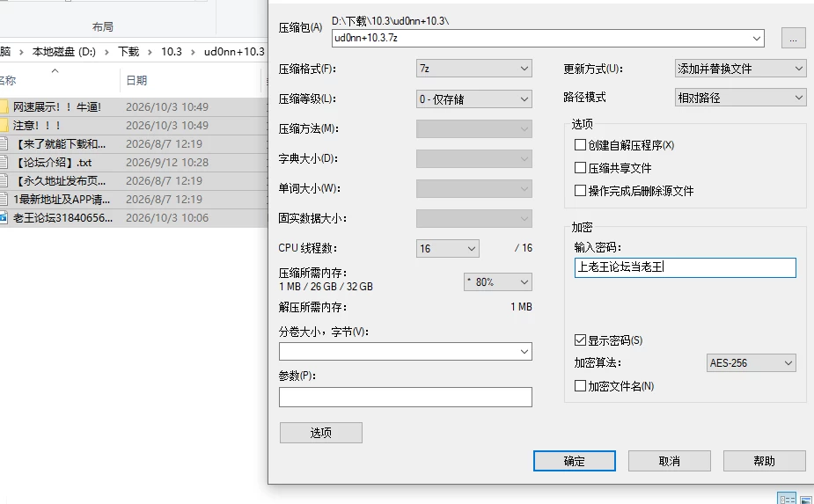The height and width of the screenshot is (504, 814).
Task: Expand the breadcrumb chevron after 本地磁盘 (D:)
Action: coord(106,52)
